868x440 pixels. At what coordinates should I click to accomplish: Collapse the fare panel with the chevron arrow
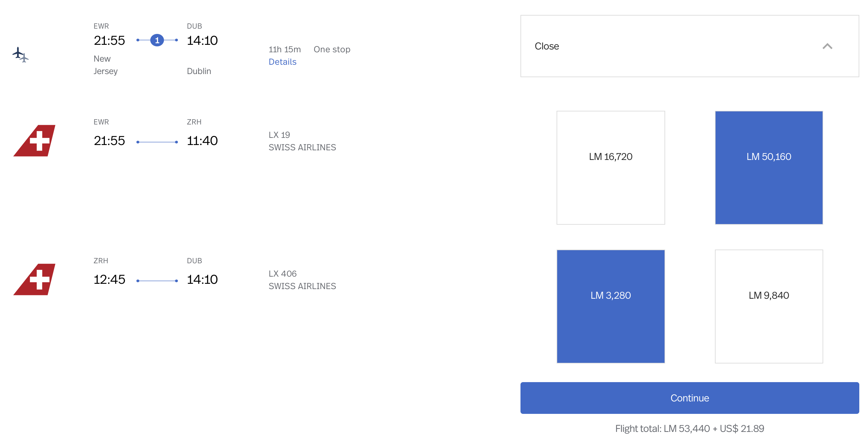pyautogui.click(x=827, y=46)
